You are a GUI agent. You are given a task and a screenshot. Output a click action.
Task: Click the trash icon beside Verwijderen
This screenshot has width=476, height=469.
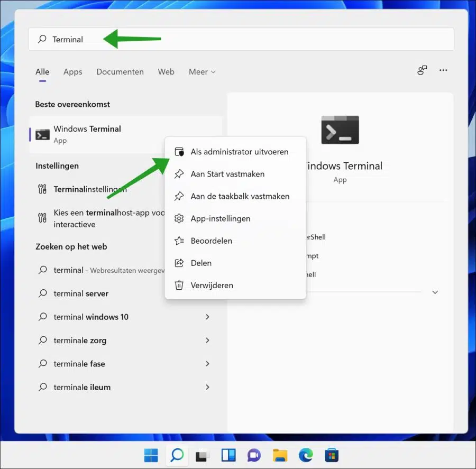179,286
